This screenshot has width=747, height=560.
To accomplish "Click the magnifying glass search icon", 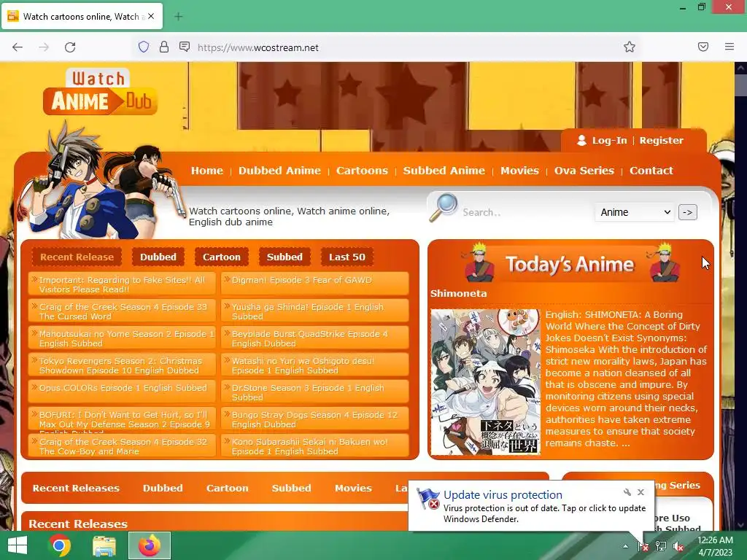I will pos(443,208).
